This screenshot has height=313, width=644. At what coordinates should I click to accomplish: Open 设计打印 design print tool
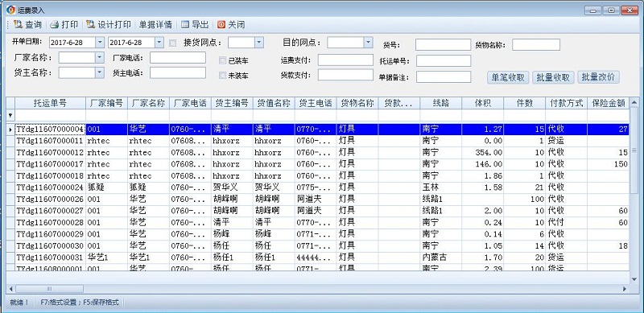[109, 25]
